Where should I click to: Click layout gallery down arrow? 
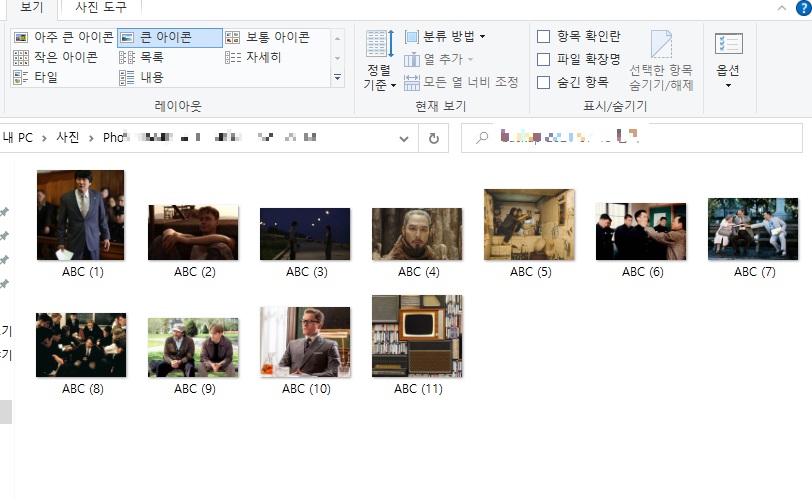337,58
